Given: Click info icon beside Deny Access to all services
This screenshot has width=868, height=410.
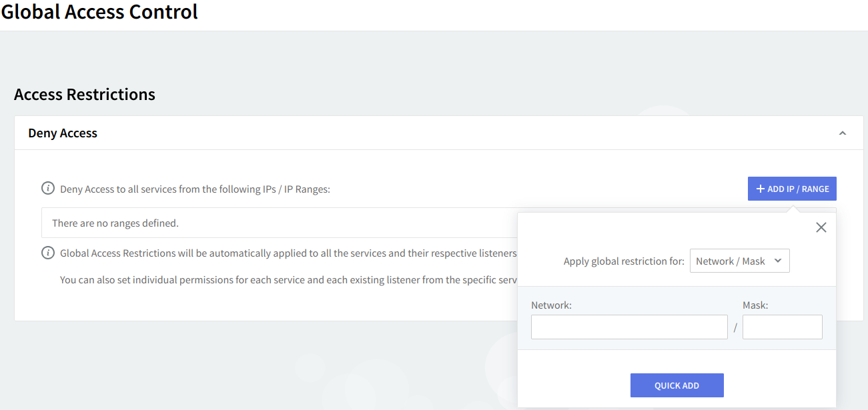Looking at the screenshot, I should (x=48, y=189).
